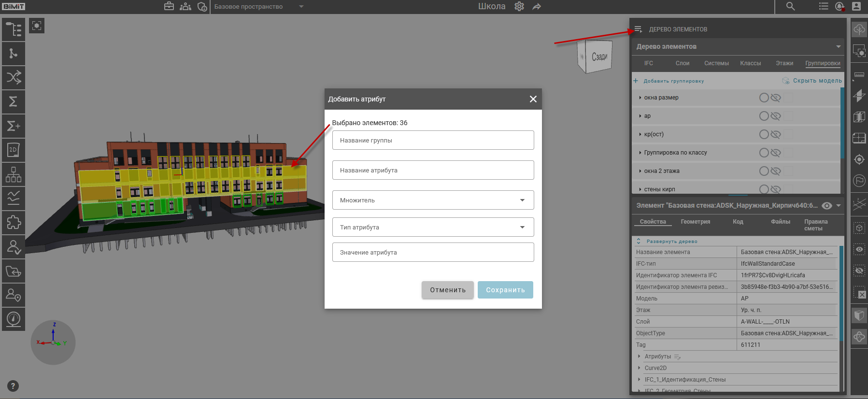Open the Множитель dropdown

coord(433,200)
